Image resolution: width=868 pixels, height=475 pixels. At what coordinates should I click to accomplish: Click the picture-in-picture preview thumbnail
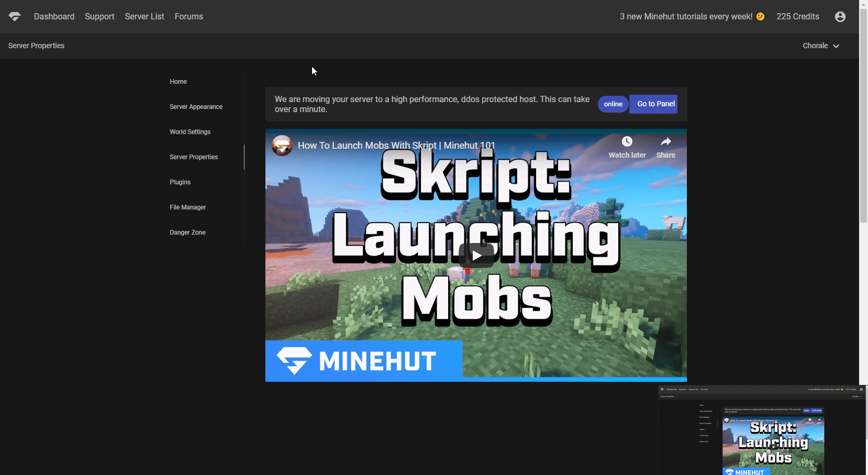pos(762,430)
